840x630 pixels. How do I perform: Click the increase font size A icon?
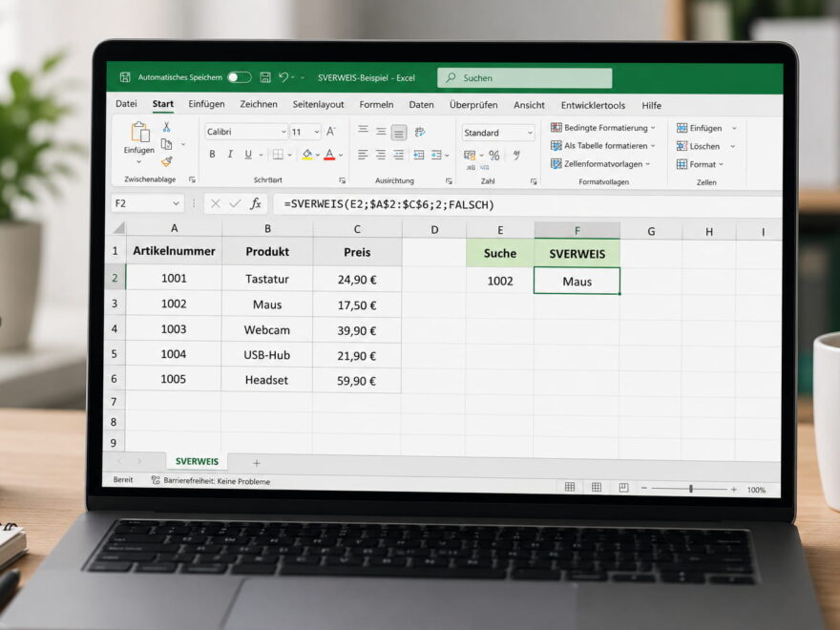click(x=331, y=132)
